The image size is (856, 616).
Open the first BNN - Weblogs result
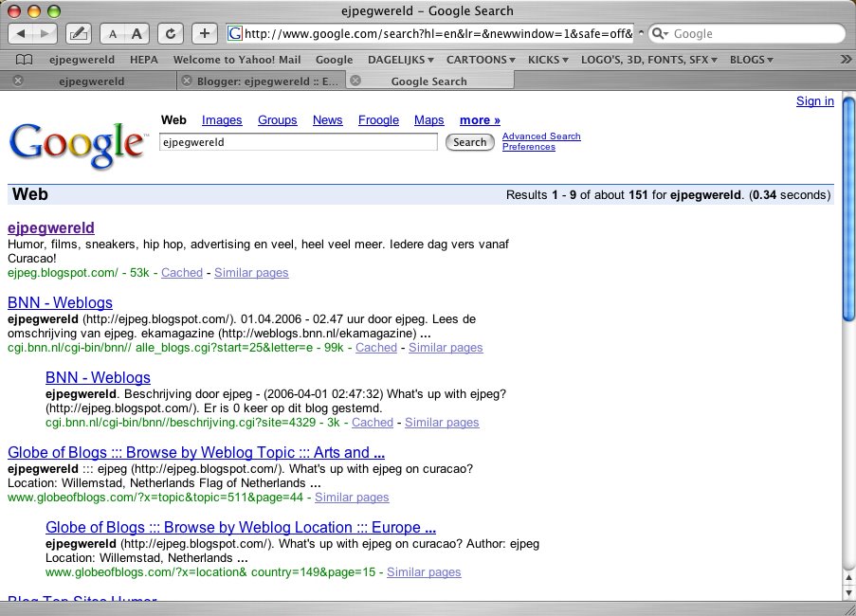60,302
